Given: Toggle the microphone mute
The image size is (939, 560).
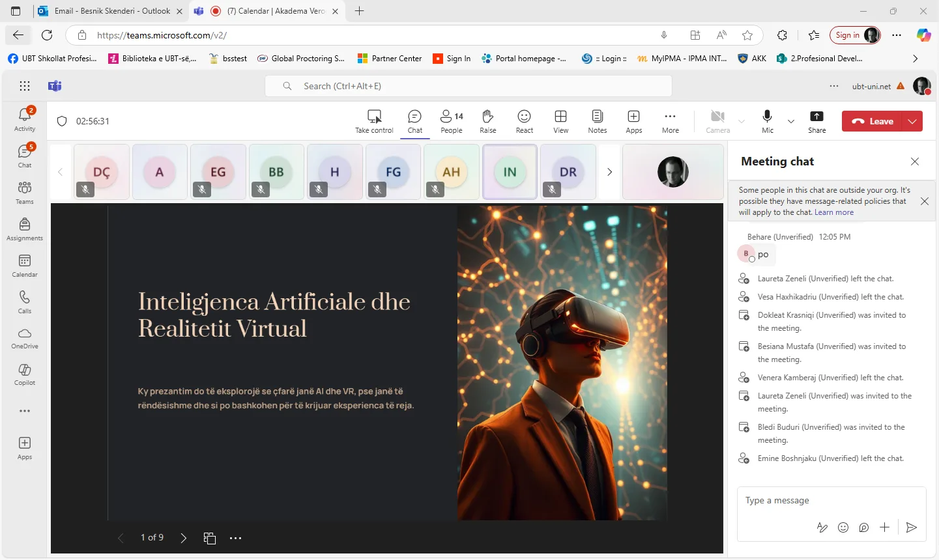Looking at the screenshot, I should (767, 117).
